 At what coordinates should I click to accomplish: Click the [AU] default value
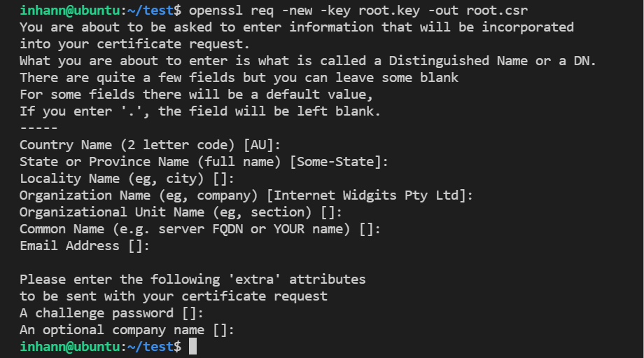coord(259,145)
